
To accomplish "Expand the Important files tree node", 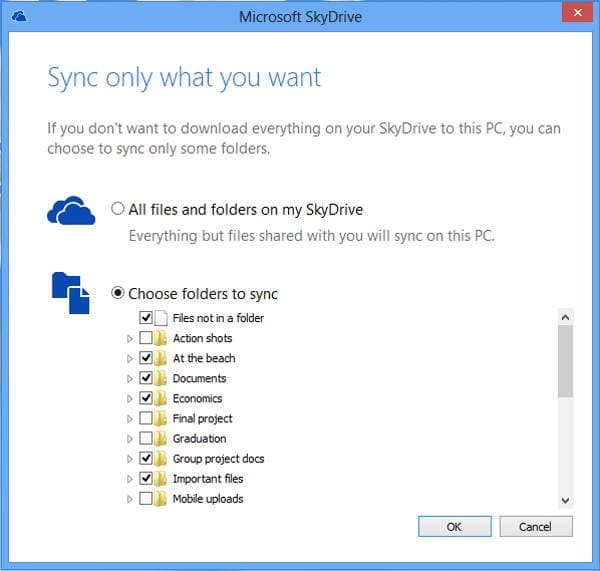I will tap(129, 478).
